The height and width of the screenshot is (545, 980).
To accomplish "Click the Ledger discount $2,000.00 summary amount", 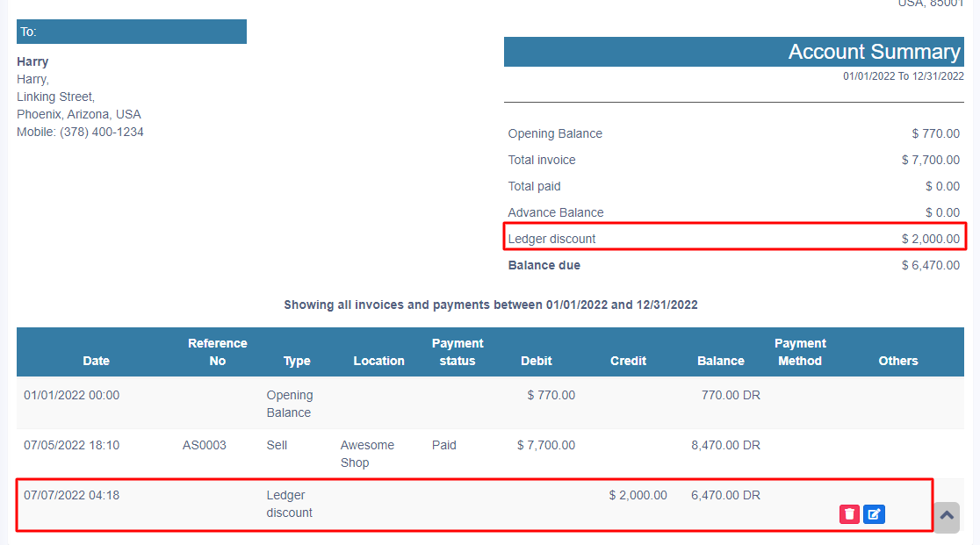I will (930, 239).
